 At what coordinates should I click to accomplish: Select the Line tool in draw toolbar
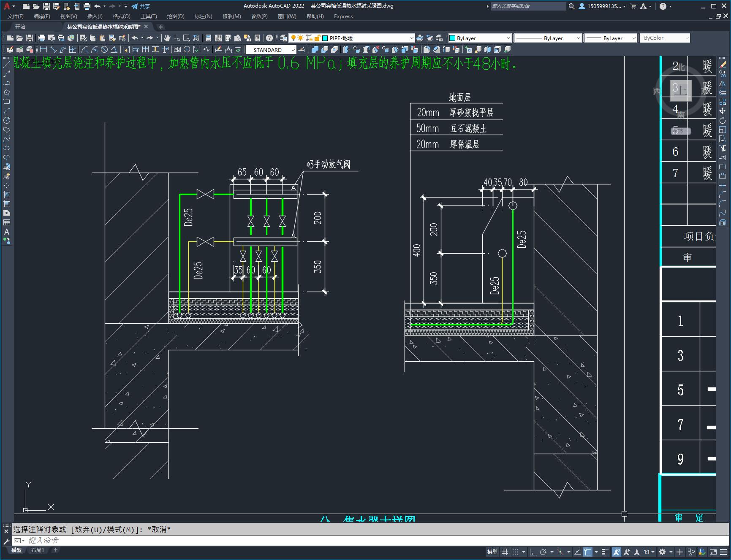(x=7, y=65)
